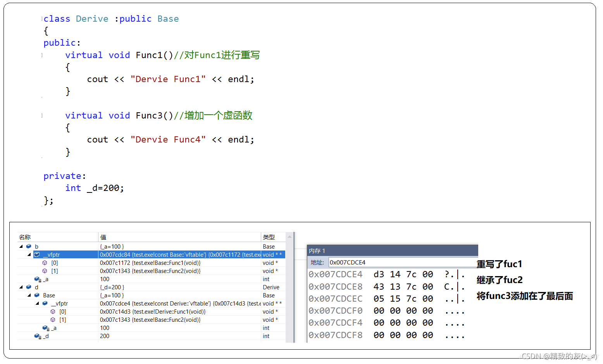Click the Base::vftable value 0x007cdc84 cell

click(180, 254)
